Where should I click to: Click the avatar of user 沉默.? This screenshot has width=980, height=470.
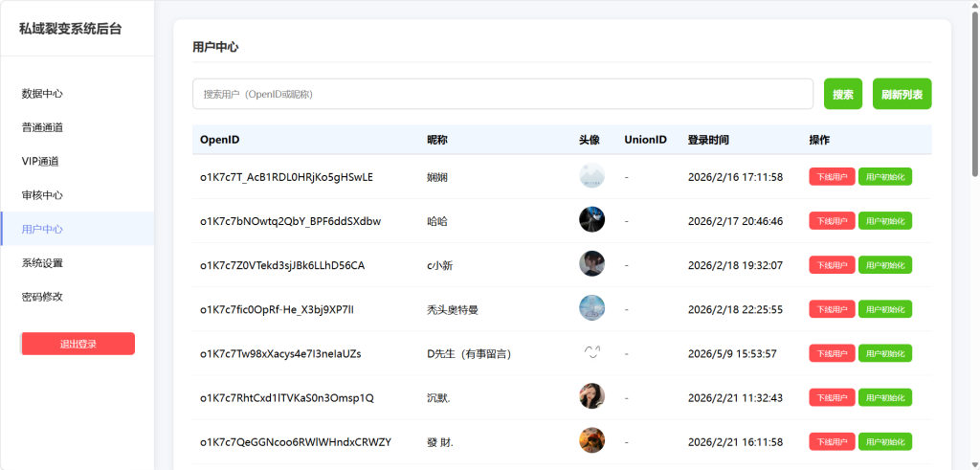coord(591,396)
